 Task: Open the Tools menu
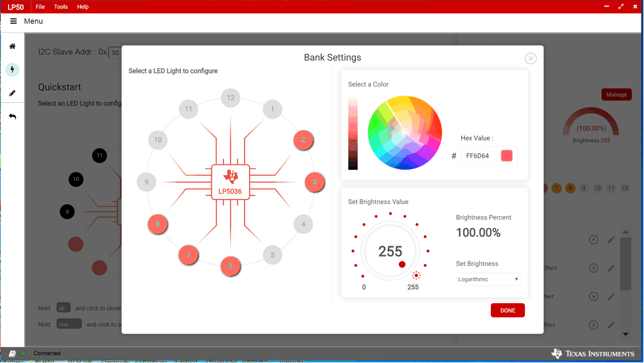61,7
